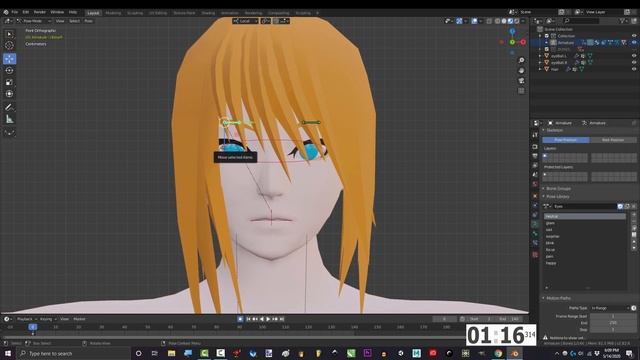Select the Scale tool in toolbar
This screenshot has height=360, width=640.
(x=9, y=82)
